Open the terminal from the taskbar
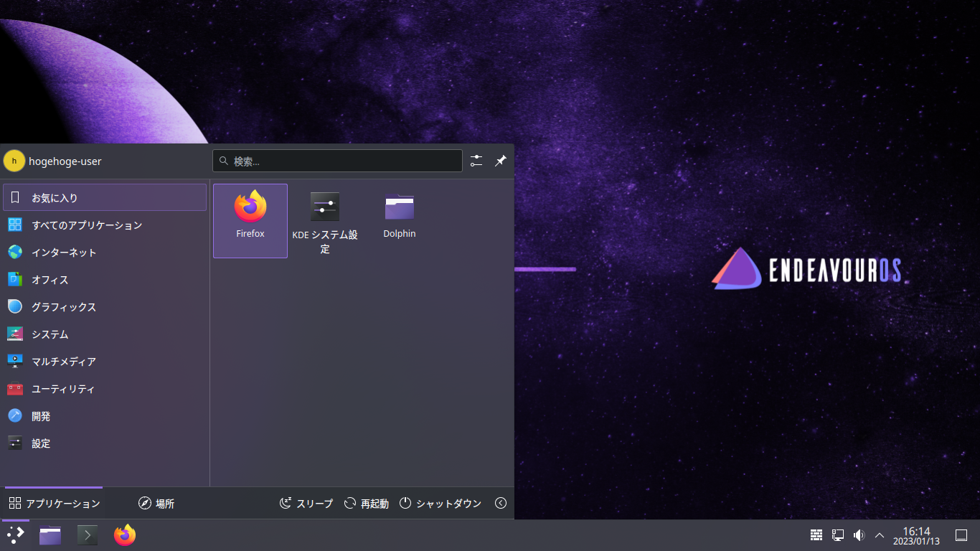Image resolution: width=980 pixels, height=551 pixels. pyautogui.click(x=88, y=535)
